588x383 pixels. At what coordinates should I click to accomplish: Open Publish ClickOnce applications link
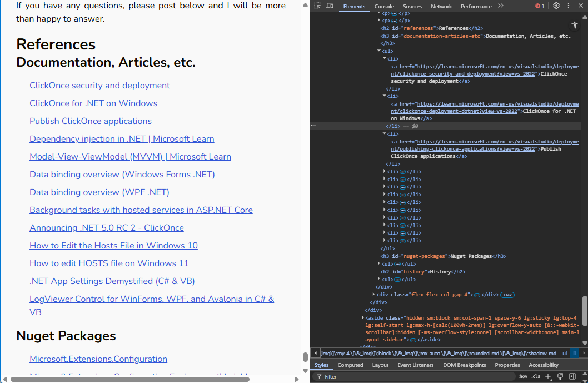pyautogui.click(x=91, y=121)
